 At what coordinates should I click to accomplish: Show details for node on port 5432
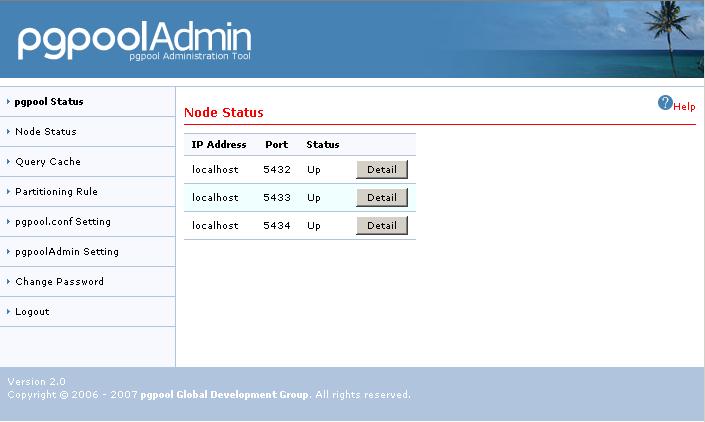[382, 170]
